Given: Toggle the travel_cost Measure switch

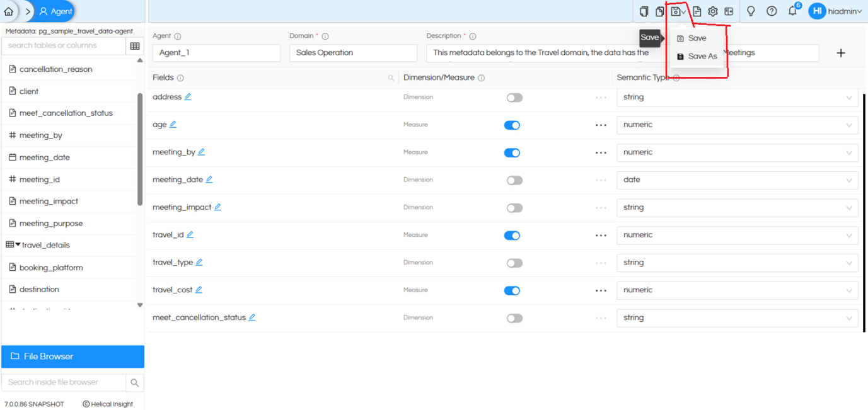Looking at the screenshot, I should click(512, 291).
